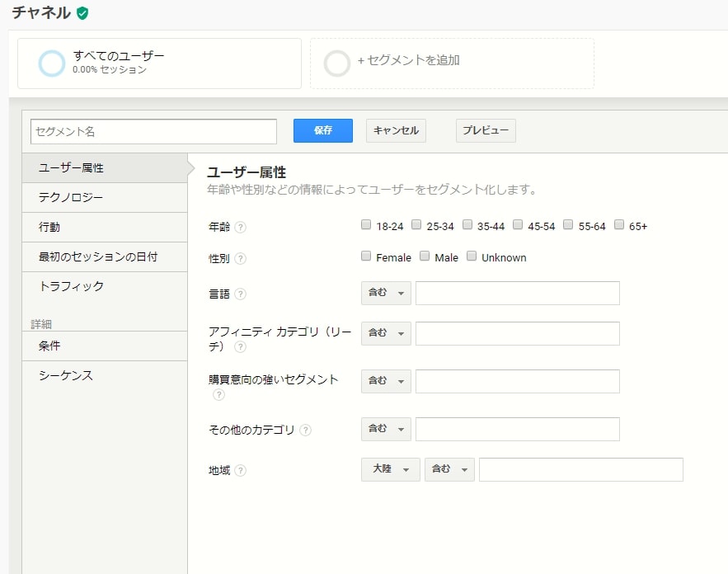Click the blue 保存 button
This screenshot has width=728, height=574.
323,130
